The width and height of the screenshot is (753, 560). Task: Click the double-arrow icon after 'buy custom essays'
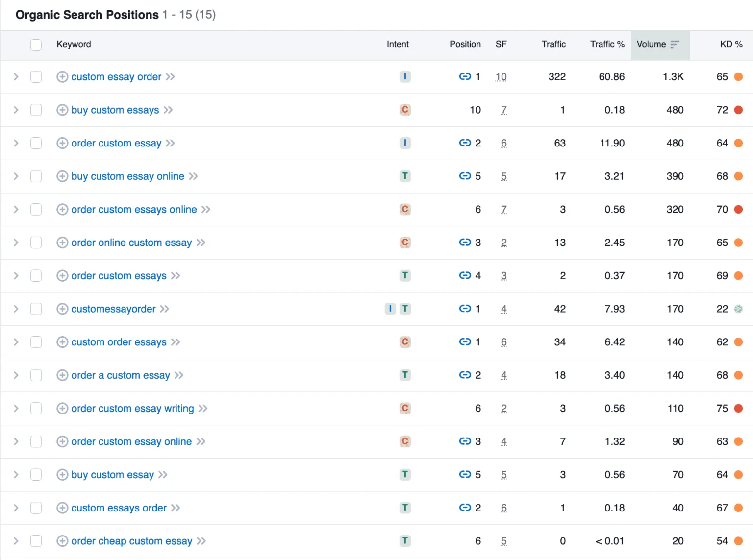(x=168, y=110)
